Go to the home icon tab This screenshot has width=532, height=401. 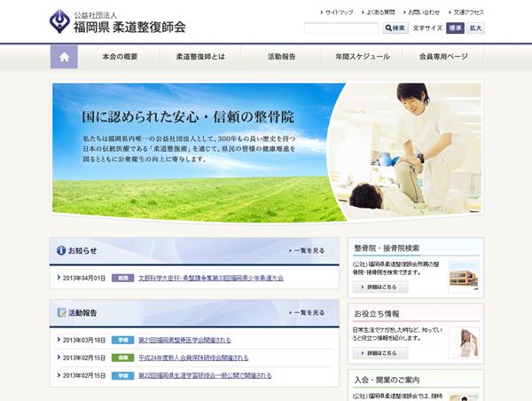click(64, 57)
